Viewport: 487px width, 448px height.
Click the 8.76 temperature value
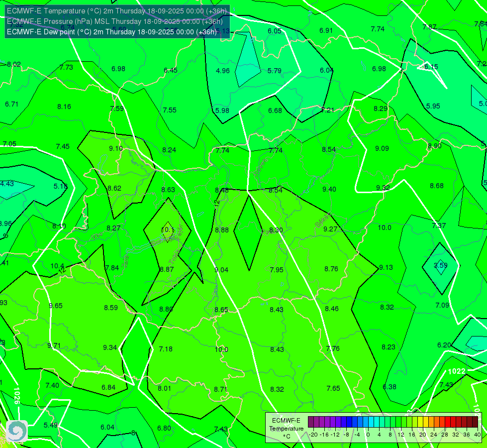tap(331, 269)
